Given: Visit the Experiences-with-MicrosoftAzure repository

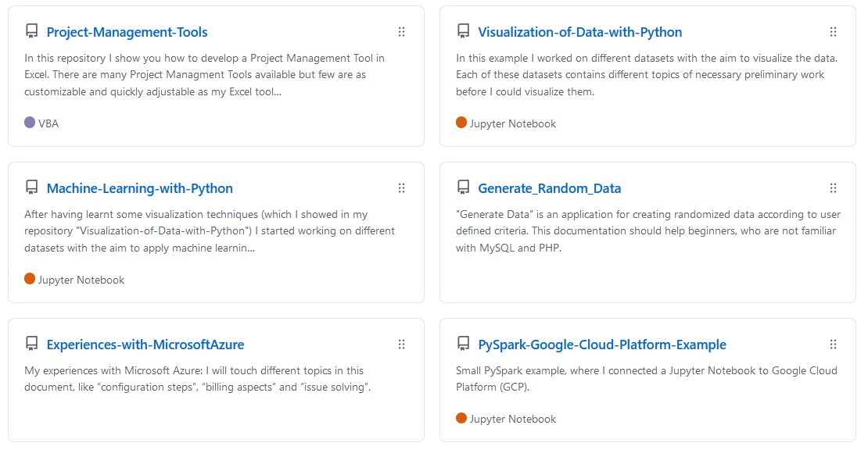Looking at the screenshot, I should (145, 345).
